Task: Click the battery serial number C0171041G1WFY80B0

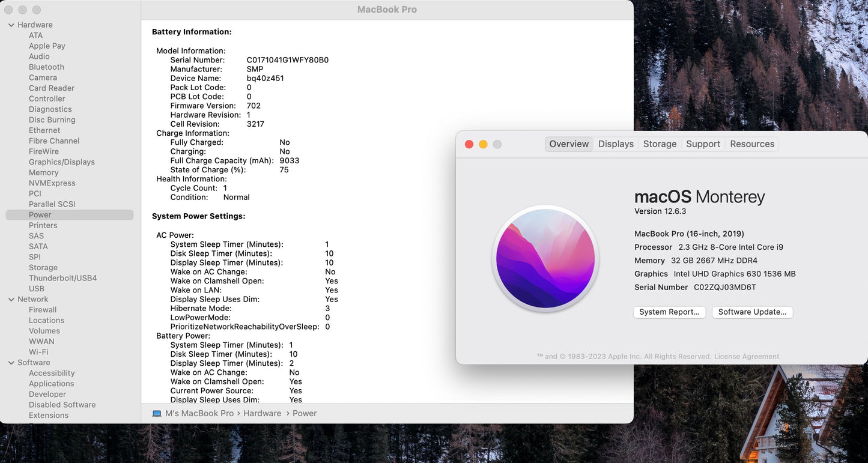Action: [288, 60]
